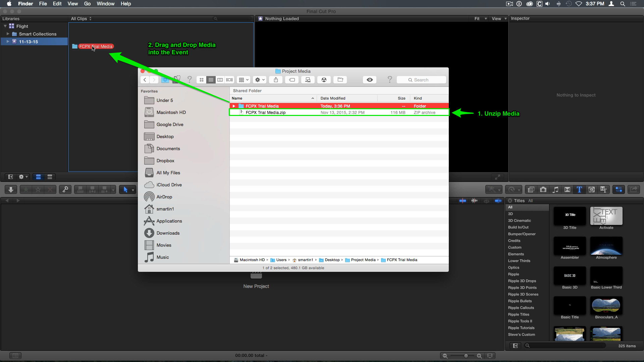644x362 pixels.
Task: Open the Retime speed menu
Action: point(513,190)
